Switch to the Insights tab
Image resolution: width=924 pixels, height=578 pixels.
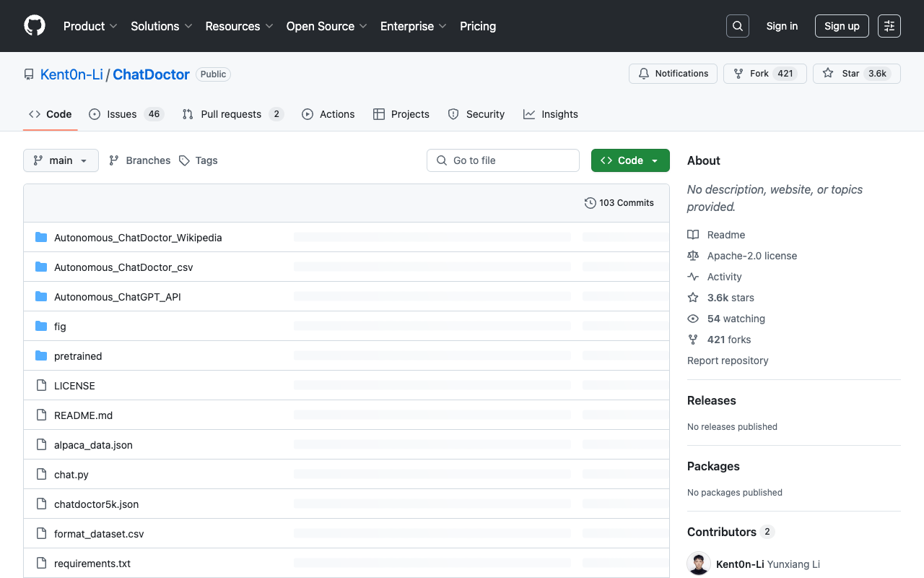click(x=551, y=114)
